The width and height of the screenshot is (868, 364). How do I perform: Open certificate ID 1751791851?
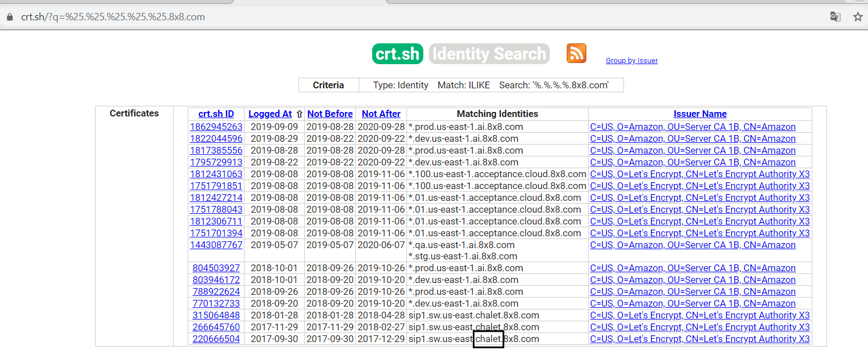click(x=216, y=186)
